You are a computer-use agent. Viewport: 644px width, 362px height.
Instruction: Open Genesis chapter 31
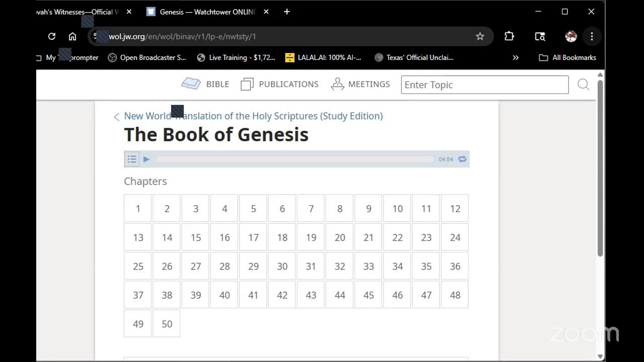[x=311, y=266]
